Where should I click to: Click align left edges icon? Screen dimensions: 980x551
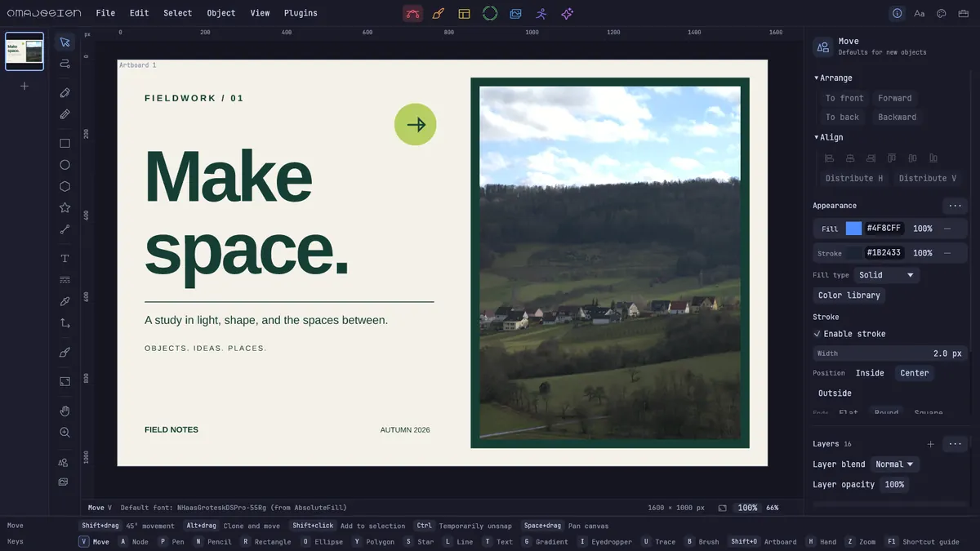click(x=830, y=158)
